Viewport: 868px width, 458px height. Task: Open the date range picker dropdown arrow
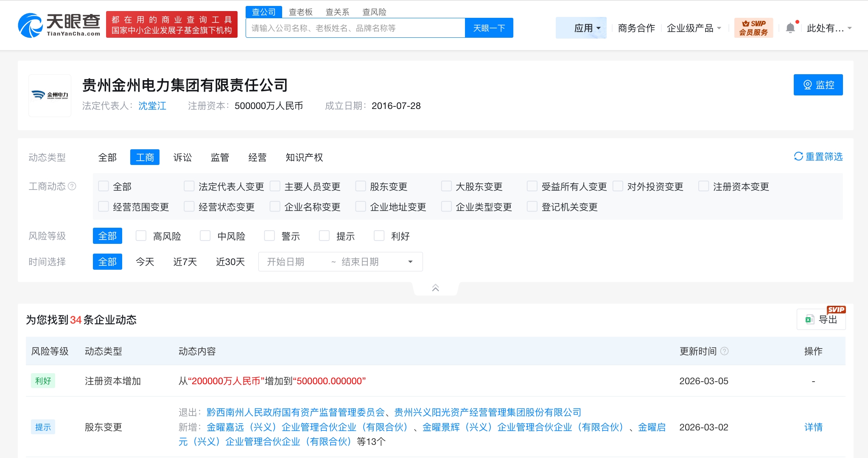(x=410, y=262)
